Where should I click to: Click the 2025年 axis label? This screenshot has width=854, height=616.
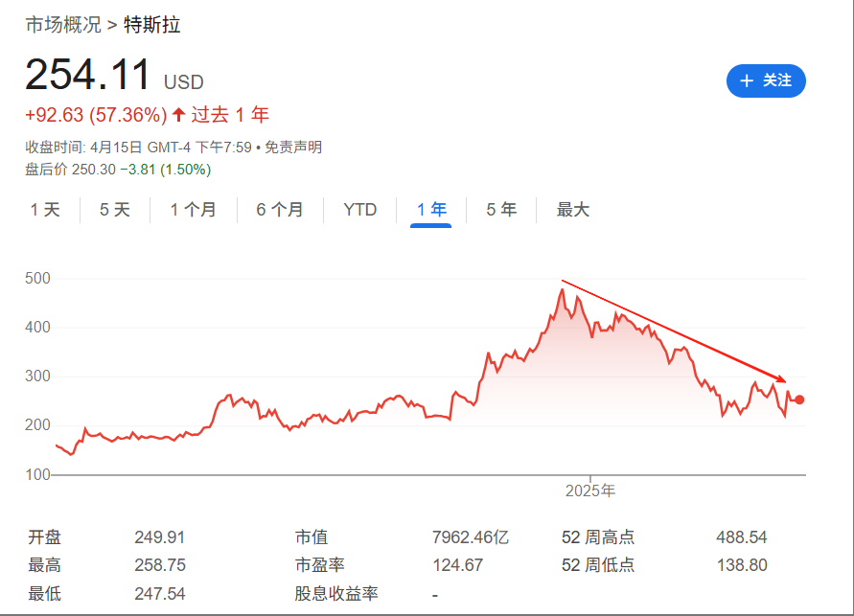[x=590, y=491]
